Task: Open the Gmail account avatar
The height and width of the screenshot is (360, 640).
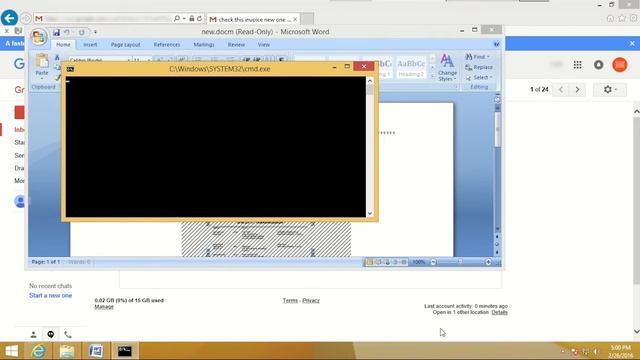Action: pos(620,64)
